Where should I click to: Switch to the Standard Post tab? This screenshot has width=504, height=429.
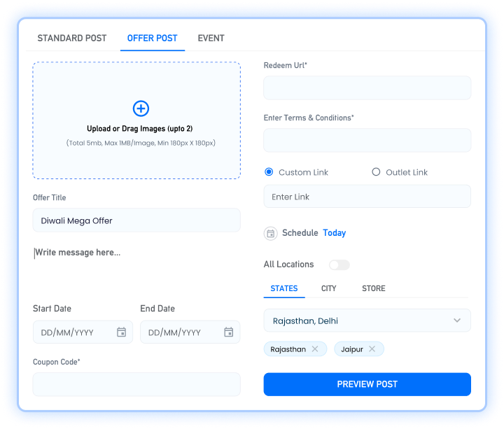(71, 38)
